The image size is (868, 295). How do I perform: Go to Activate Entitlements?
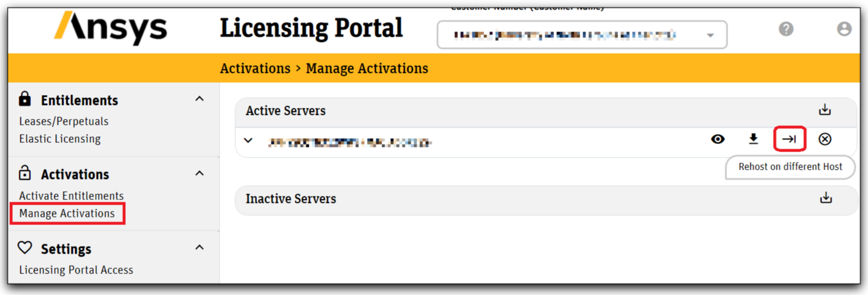click(71, 196)
